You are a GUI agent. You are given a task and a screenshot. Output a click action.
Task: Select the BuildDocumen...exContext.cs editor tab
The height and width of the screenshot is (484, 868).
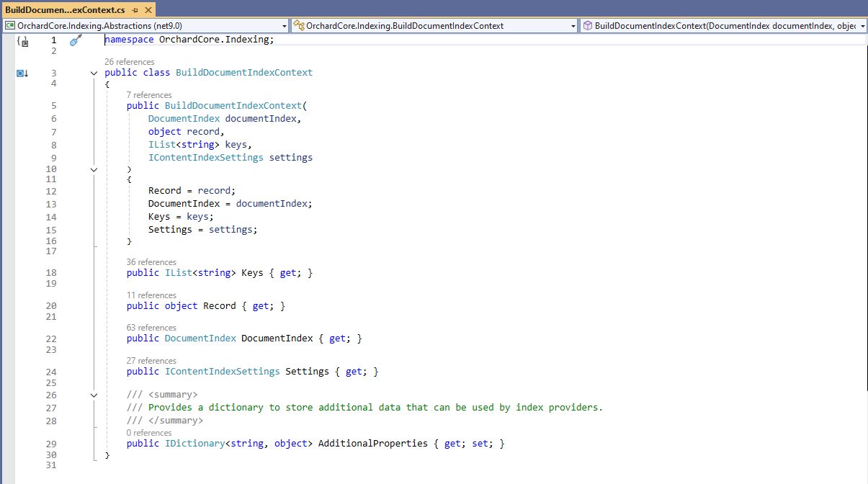(65, 10)
